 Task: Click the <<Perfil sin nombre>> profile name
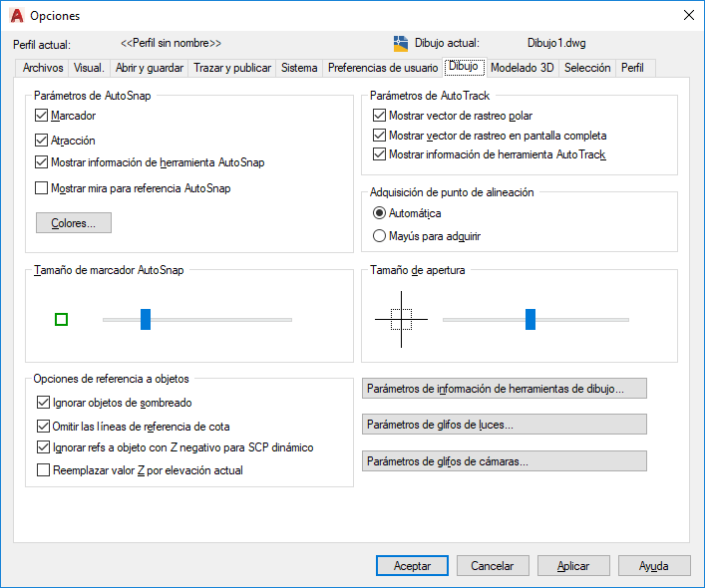click(171, 43)
